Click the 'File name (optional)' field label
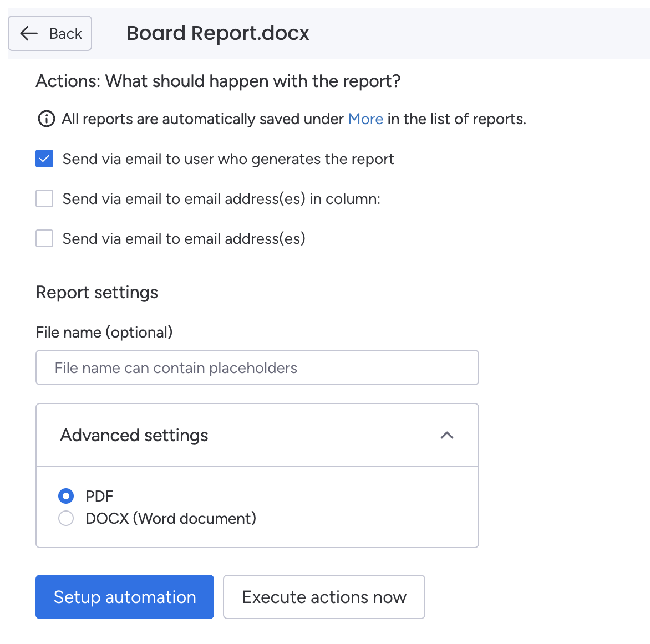Screen dimensions: 650x644 pyautogui.click(x=104, y=333)
